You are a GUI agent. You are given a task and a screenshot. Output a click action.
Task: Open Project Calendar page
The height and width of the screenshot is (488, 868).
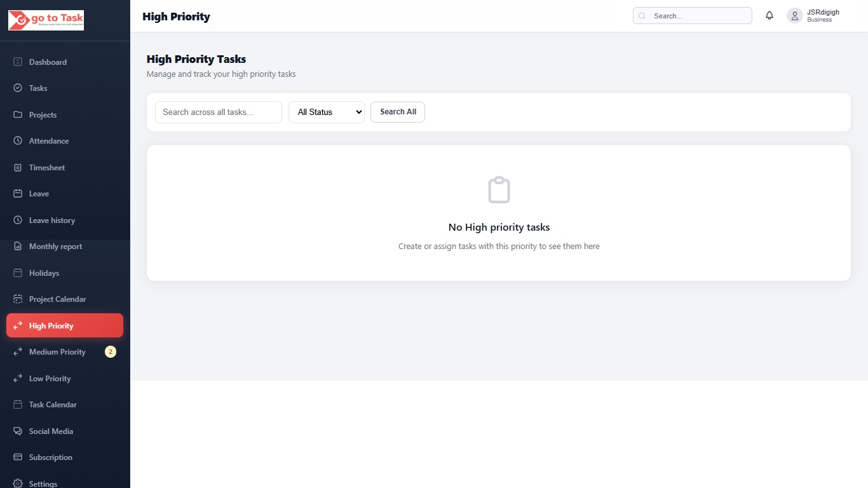coord(65,299)
